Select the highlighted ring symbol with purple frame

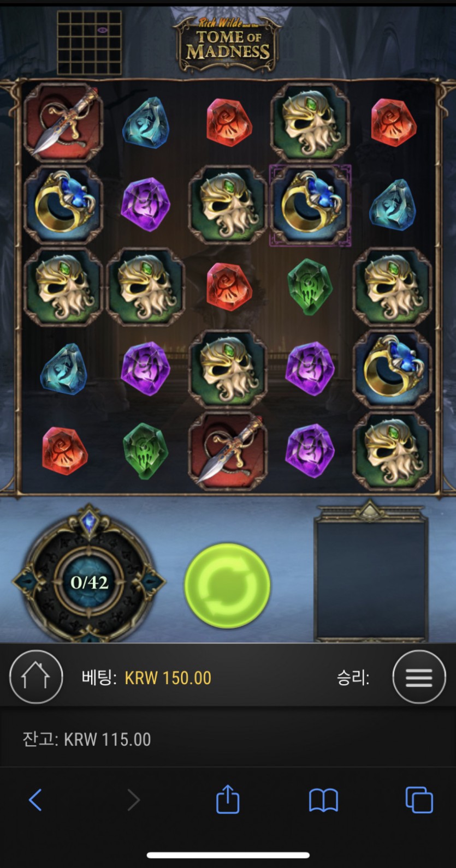310,205
